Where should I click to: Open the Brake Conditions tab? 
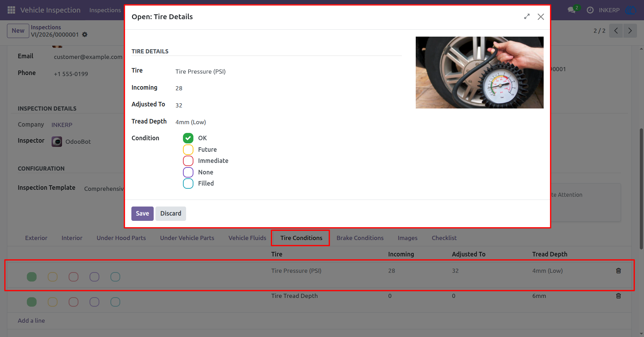[360, 238]
